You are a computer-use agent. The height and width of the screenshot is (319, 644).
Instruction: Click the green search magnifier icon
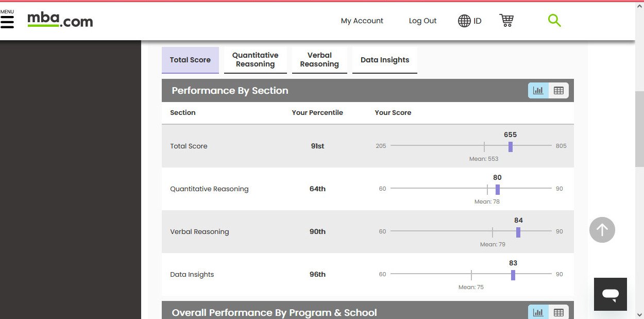point(554,21)
